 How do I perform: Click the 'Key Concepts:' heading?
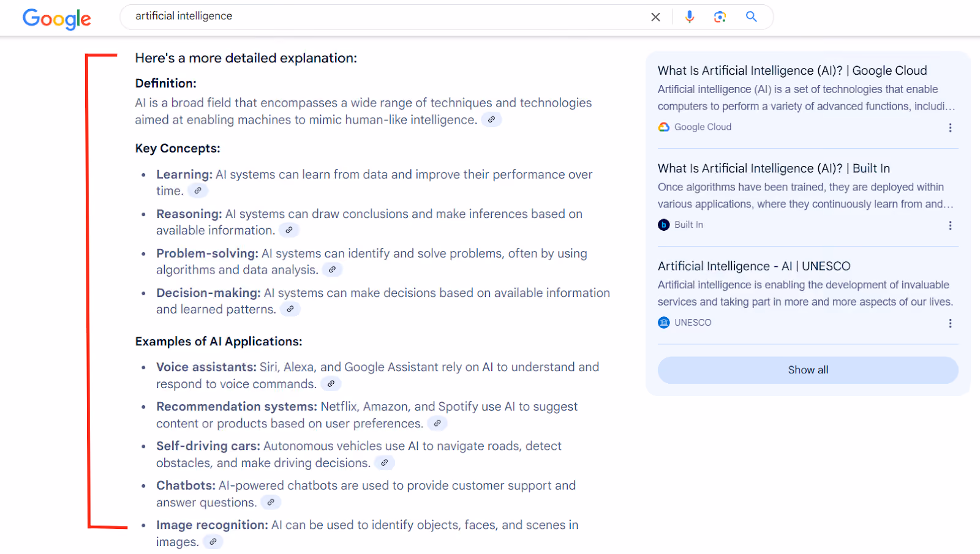pos(178,149)
